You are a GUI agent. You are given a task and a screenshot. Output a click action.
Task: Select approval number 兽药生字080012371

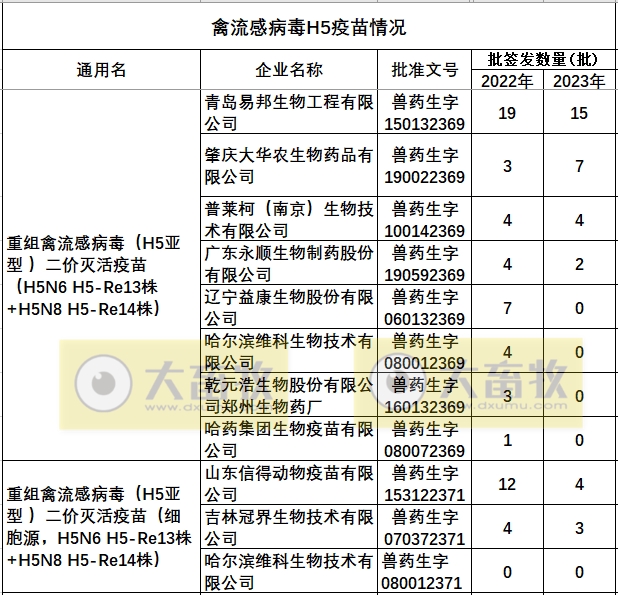(424, 571)
